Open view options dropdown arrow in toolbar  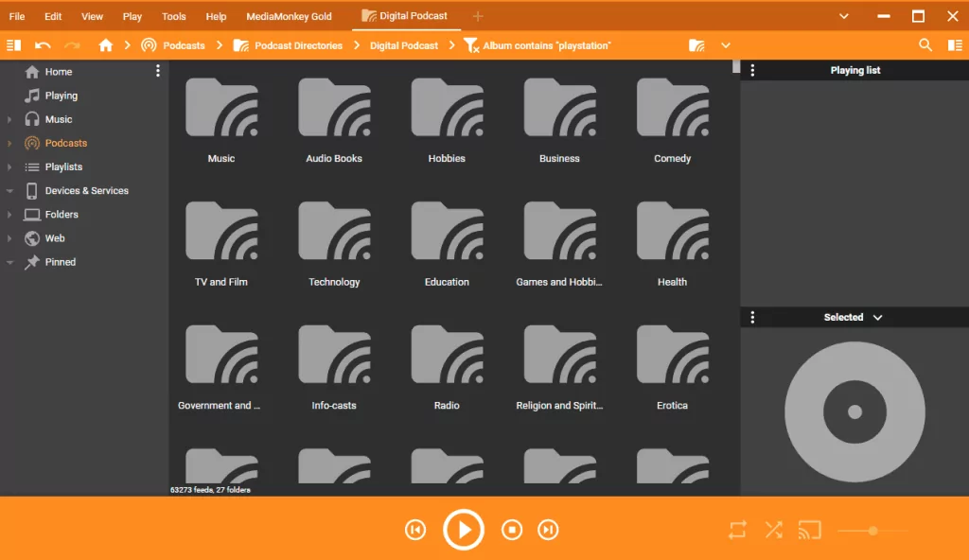(x=726, y=45)
